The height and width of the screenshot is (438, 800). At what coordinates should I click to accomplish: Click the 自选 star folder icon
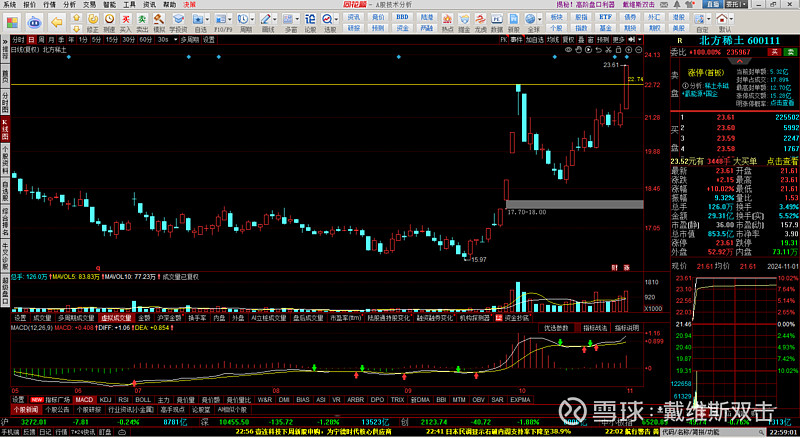coord(197,19)
